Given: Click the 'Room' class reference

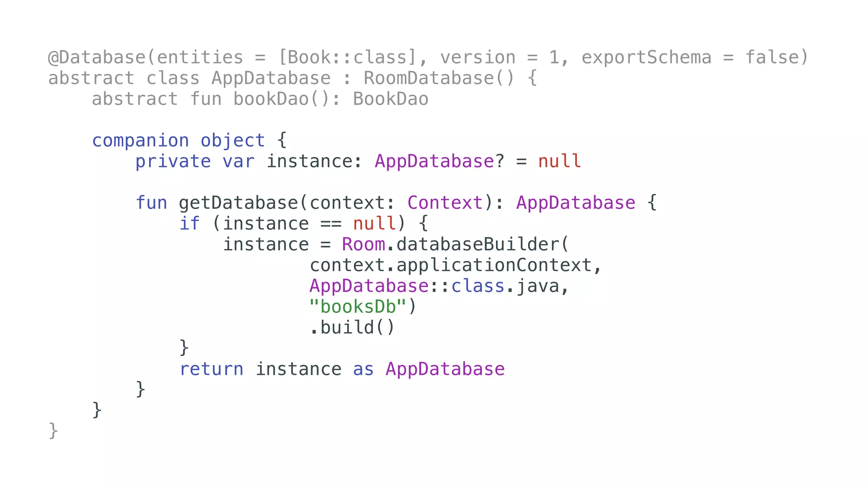Looking at the screenshot, I should pyautogui.click(x=363, y=244).
